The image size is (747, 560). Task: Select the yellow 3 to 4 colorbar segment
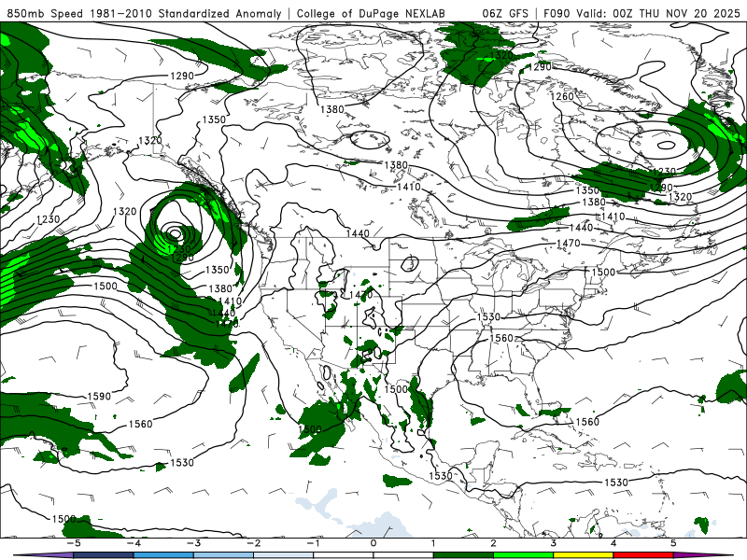tap(583, 555)
